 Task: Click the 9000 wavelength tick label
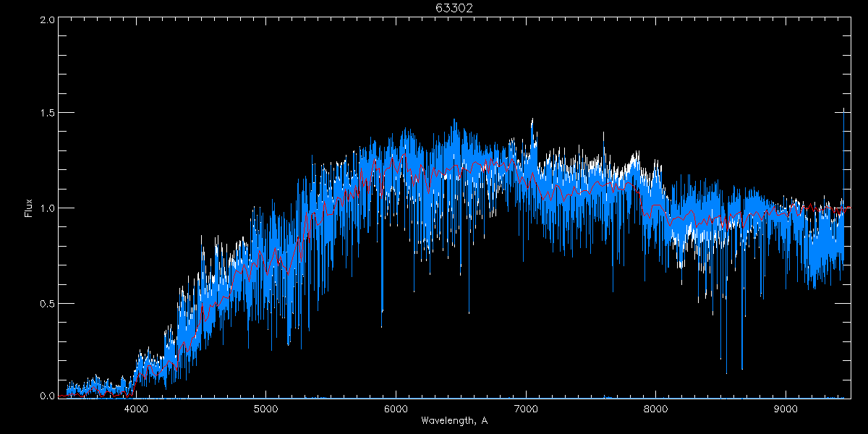tap(786, 408)
